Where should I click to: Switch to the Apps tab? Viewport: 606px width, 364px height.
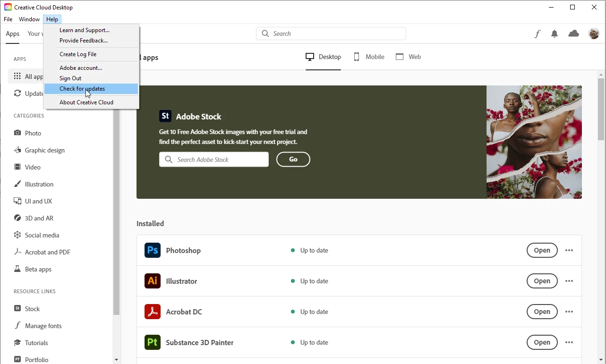tap(13, 34)
